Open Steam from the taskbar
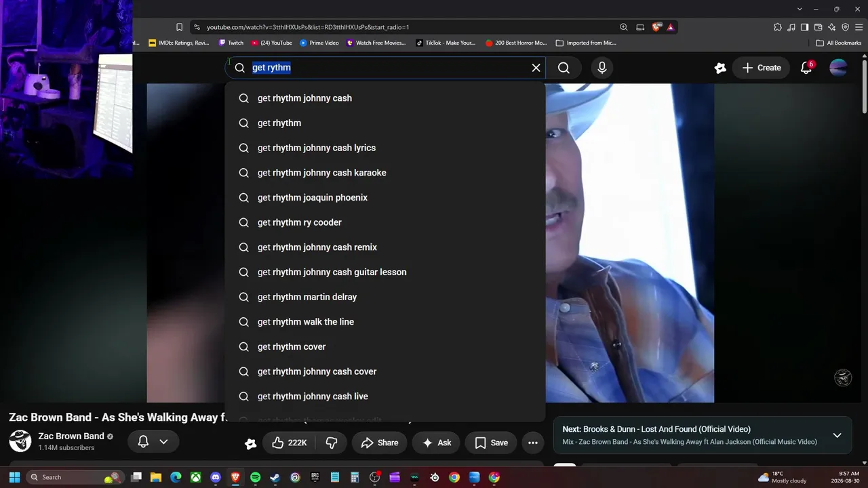 [x=275, y=477]
